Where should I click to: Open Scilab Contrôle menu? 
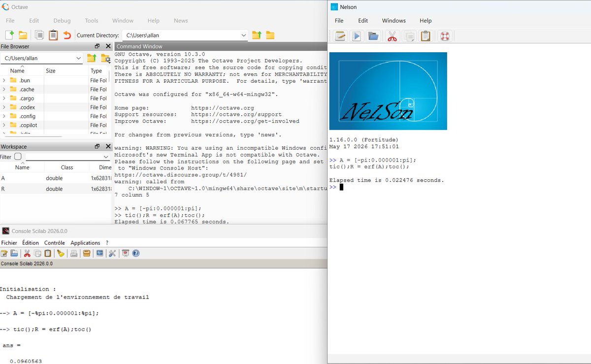[55, 243]
